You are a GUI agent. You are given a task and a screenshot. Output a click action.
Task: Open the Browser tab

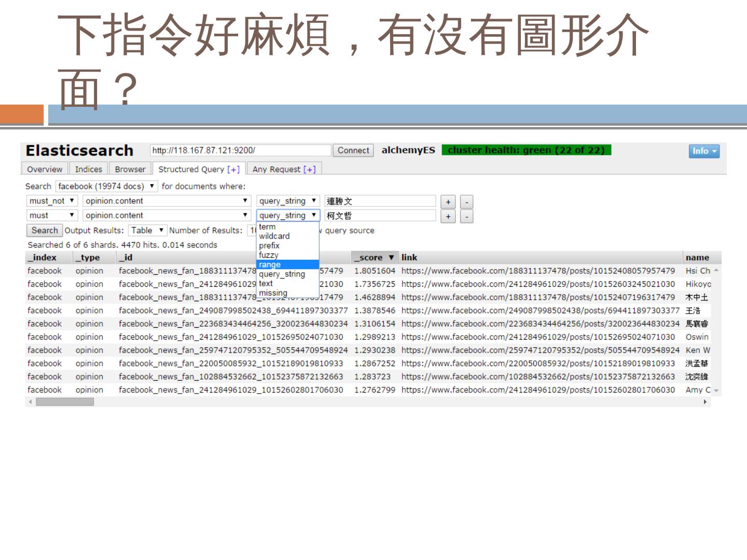pos(130,169)
